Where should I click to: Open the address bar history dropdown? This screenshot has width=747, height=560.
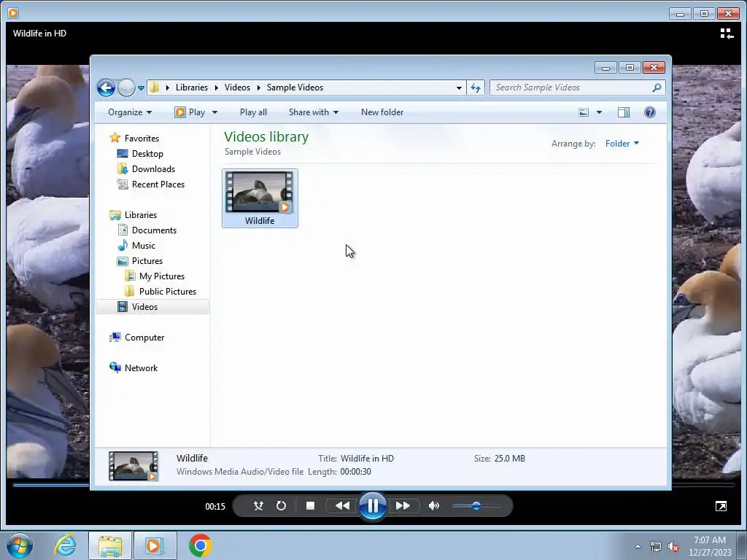point(459,87)
